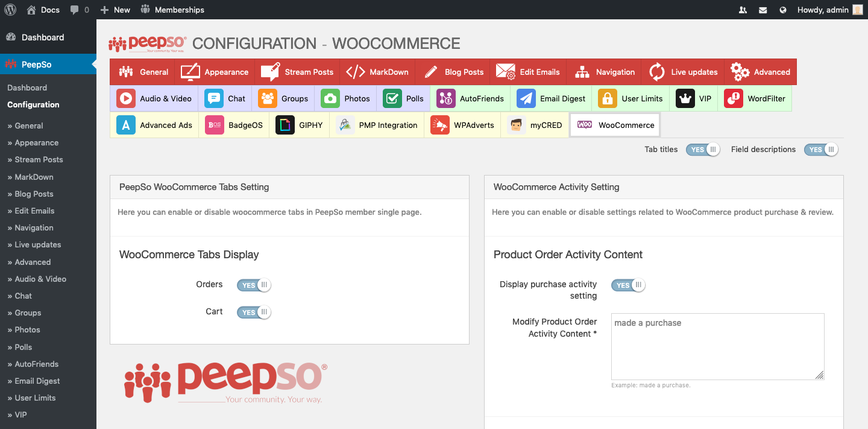Click the globe notifications icon
Image resolution: width=868 pixels, height=429 pixels.
[783, 10]
